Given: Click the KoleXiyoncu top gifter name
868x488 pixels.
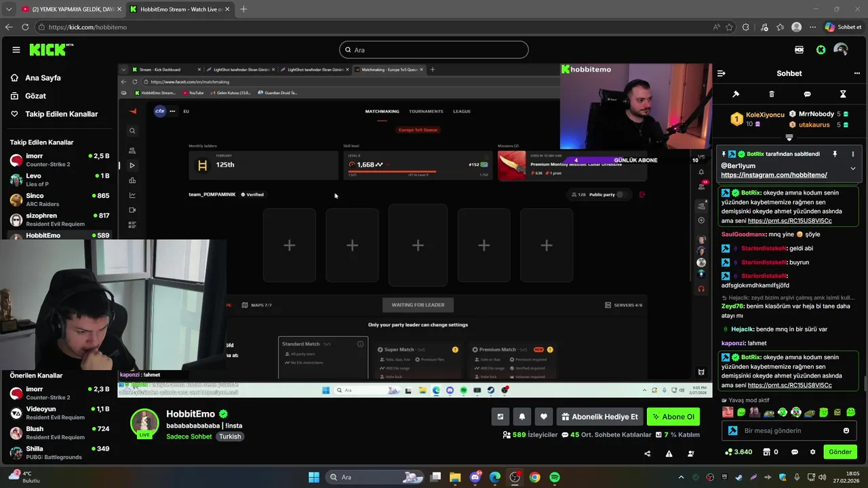Looking at the screenshot, I should 765,115.
